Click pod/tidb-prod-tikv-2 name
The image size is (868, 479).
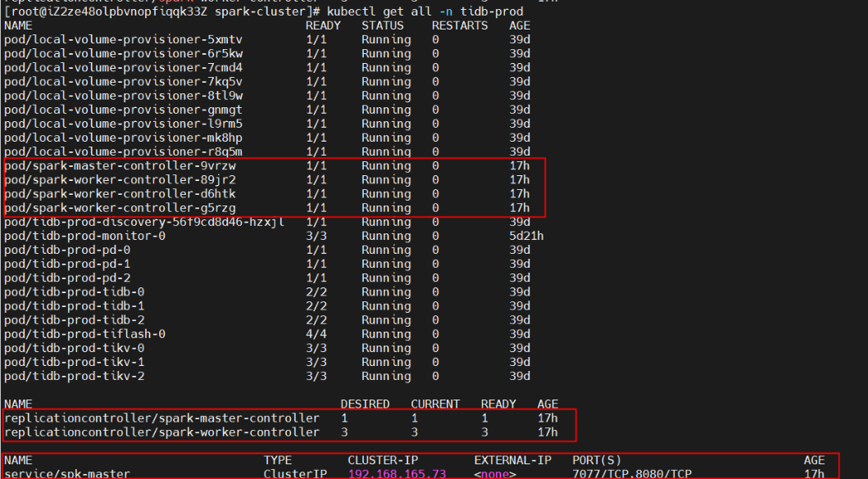point(75,377)
